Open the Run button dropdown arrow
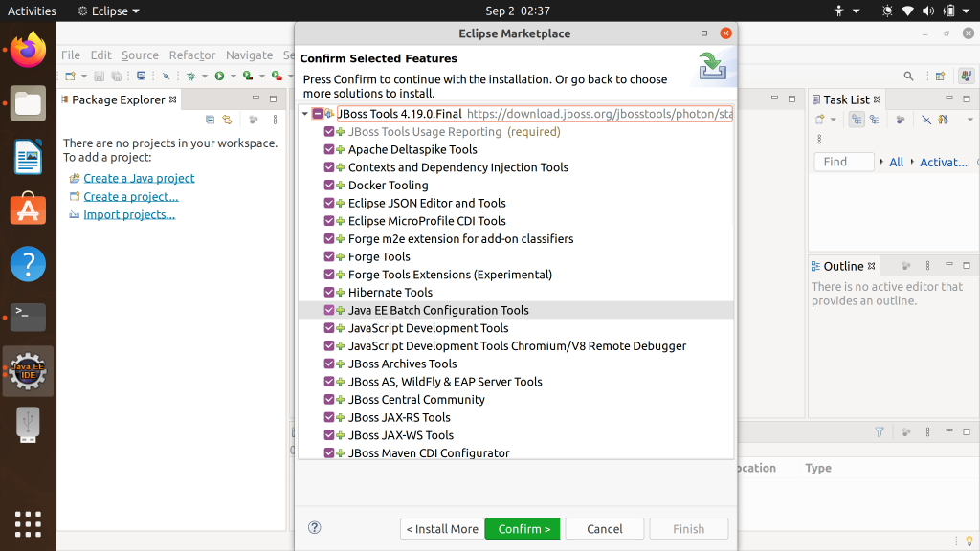 [x=231, y=77]
